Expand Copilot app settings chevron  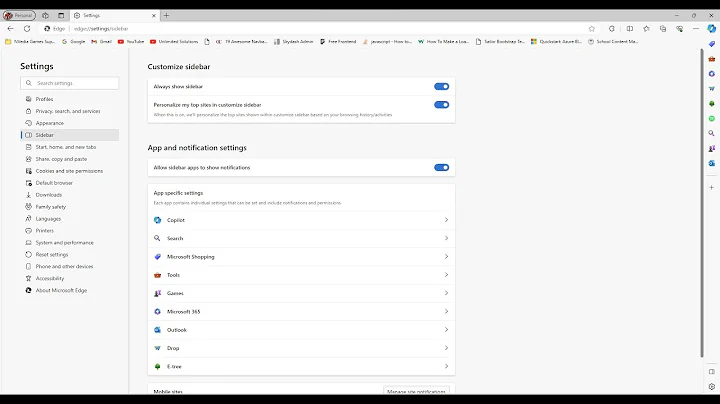(446, 220)
